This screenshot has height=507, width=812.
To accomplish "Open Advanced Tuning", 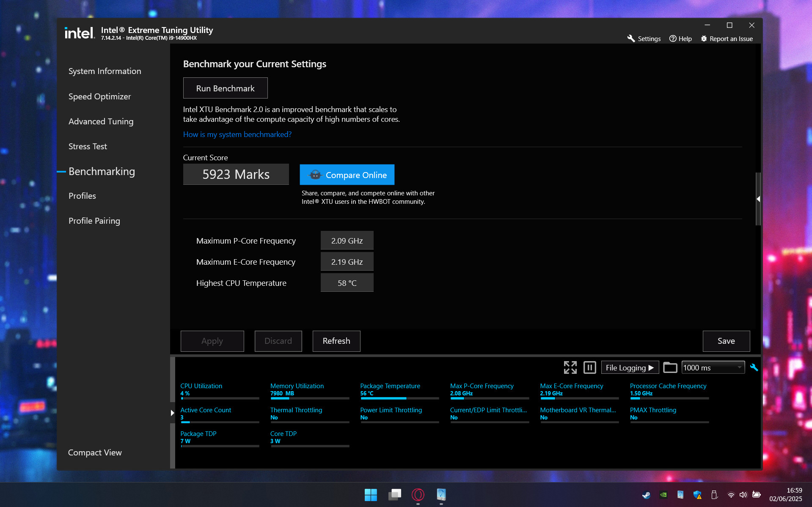I will tap(101, 121).
